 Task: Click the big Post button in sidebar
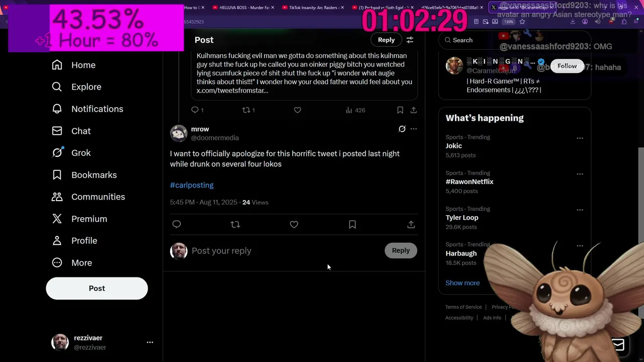coord(97,289)
